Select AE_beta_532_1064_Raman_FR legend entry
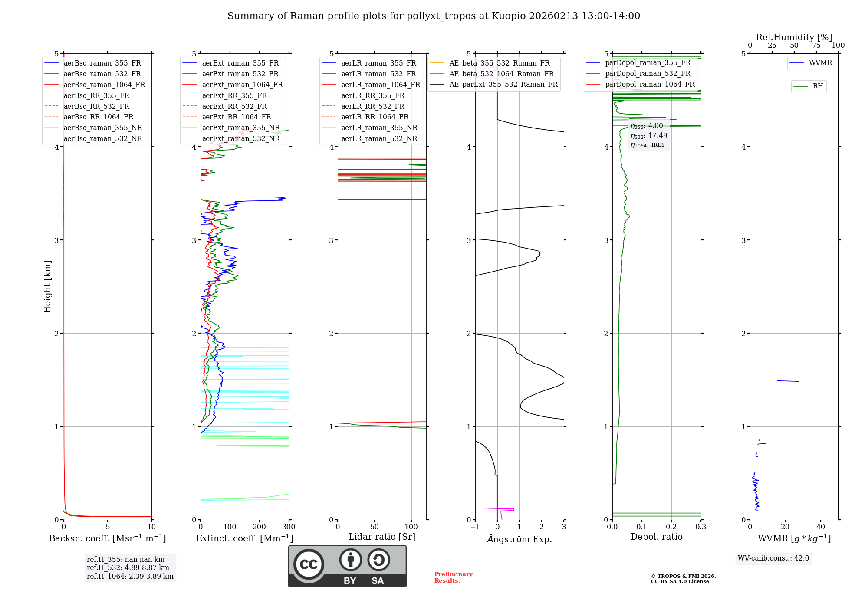The image size is (868, 590). coord(501,74)
